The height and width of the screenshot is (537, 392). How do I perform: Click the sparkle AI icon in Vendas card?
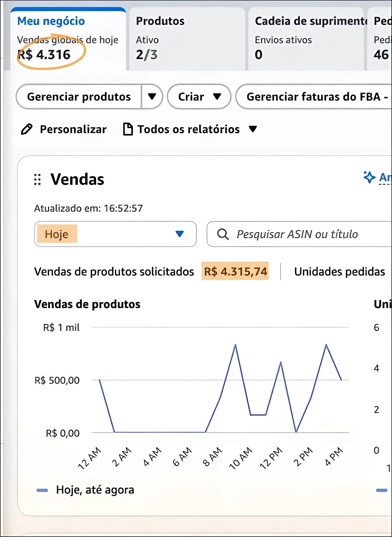[369, 177]
